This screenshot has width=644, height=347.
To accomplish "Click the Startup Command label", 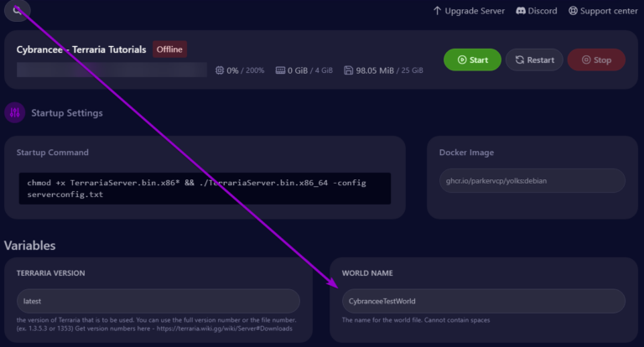I will 52,153.
